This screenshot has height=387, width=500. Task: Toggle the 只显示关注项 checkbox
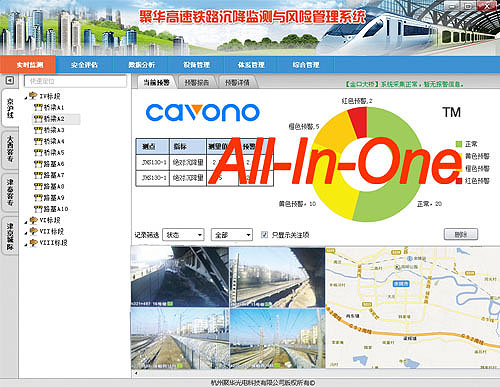(x=264, y=235)
